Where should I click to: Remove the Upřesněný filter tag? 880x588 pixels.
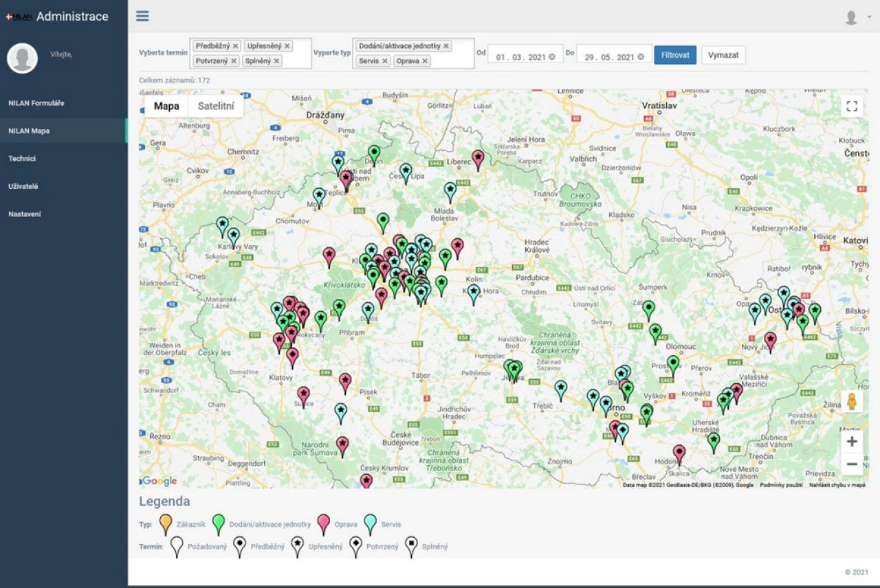(287, 46)
